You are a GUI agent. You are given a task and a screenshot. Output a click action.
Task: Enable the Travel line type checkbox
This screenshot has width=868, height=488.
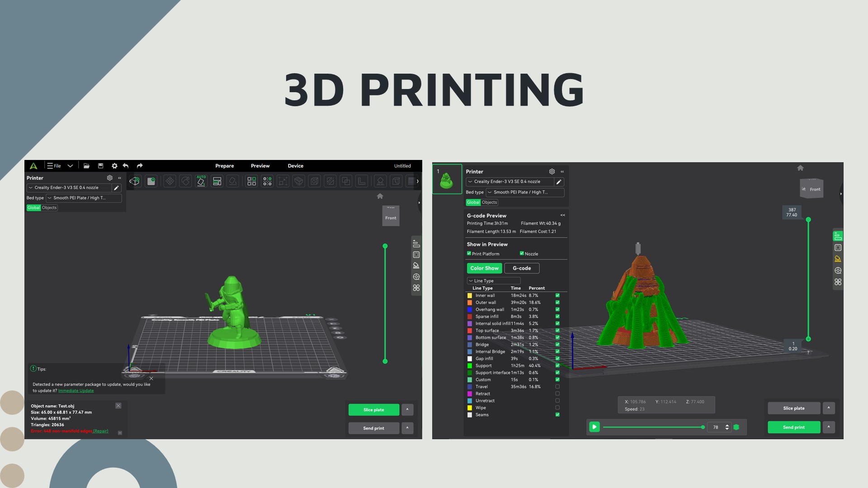pyautogui.click(x=557, y=387)
